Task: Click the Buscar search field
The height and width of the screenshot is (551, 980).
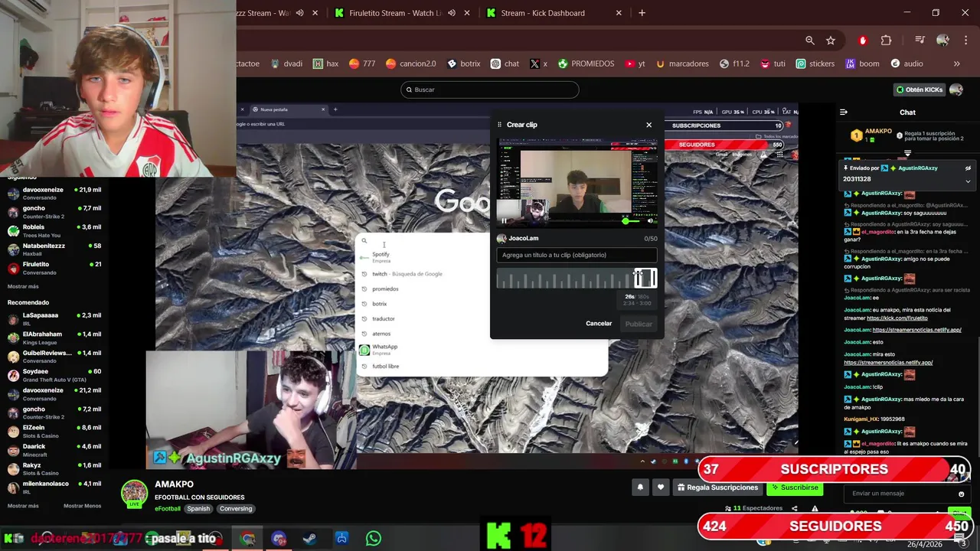Action: click(x=490, y=90)
